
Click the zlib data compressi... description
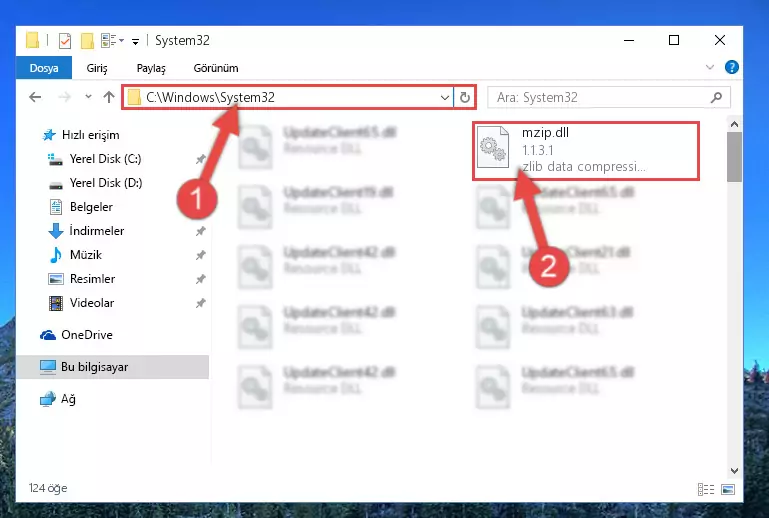click(x=584, y=167)
